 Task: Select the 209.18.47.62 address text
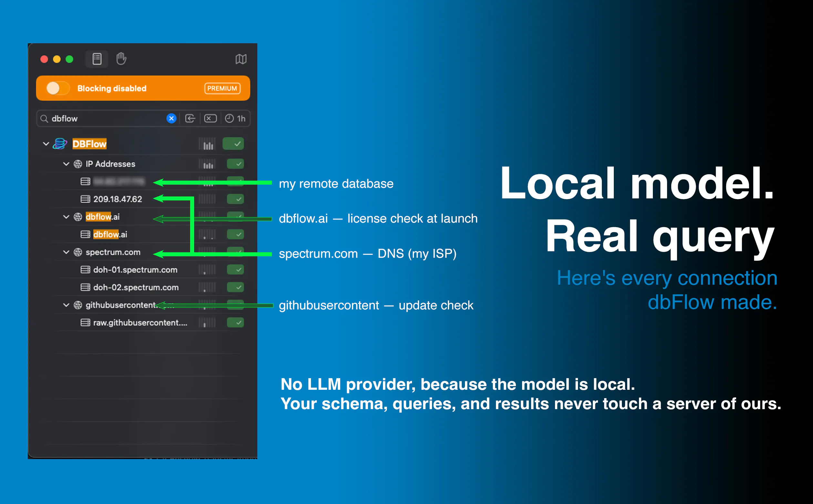118,199
